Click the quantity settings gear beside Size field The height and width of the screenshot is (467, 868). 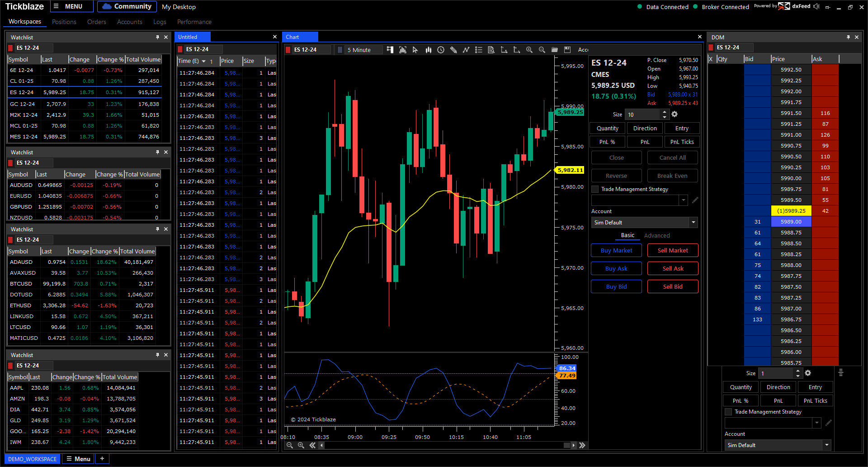(x=675, y=114)
